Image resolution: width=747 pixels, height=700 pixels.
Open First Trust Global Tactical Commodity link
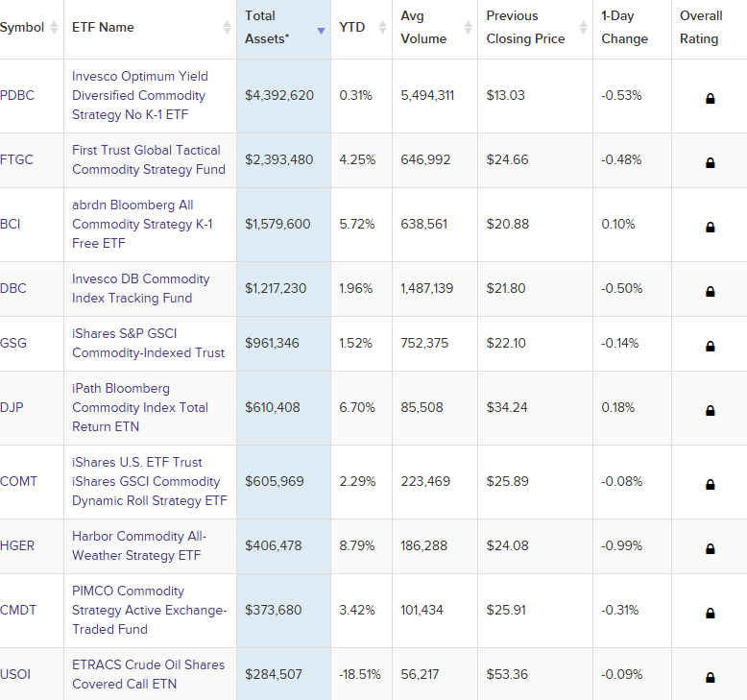coord(148,159)
